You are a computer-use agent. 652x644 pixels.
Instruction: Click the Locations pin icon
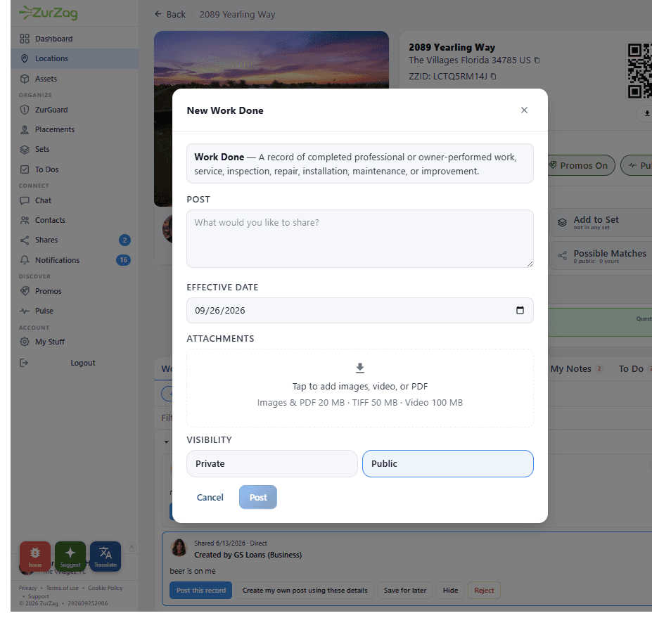coord(25,58)
